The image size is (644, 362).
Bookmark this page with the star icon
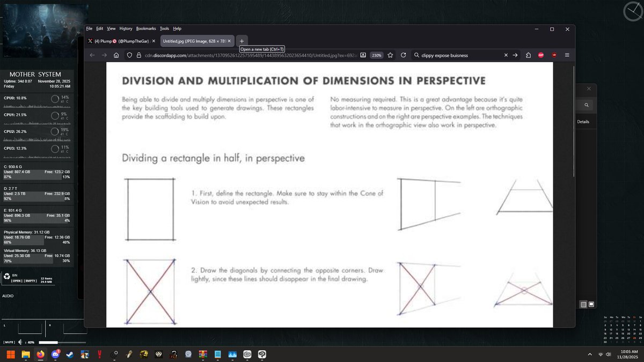click(x=390, y=55)
